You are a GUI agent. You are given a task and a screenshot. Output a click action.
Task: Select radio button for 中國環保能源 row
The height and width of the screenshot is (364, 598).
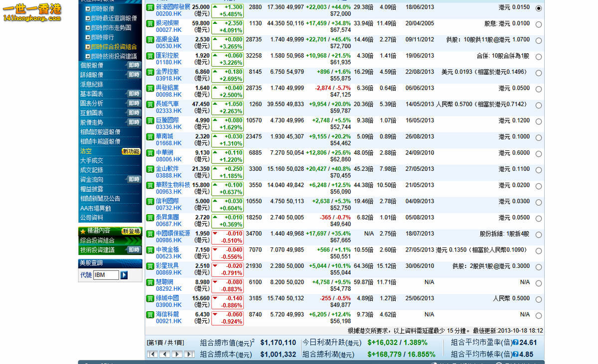[539, 235]
